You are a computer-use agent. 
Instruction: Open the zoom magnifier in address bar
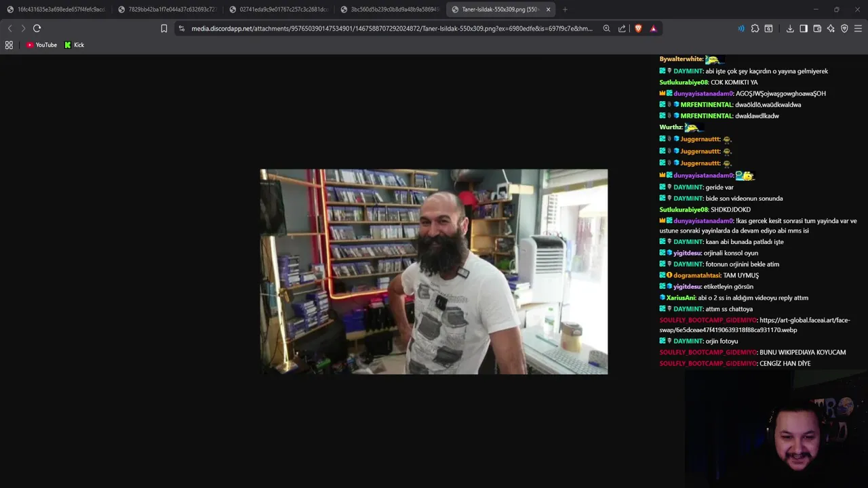click(x=607, y=28)
